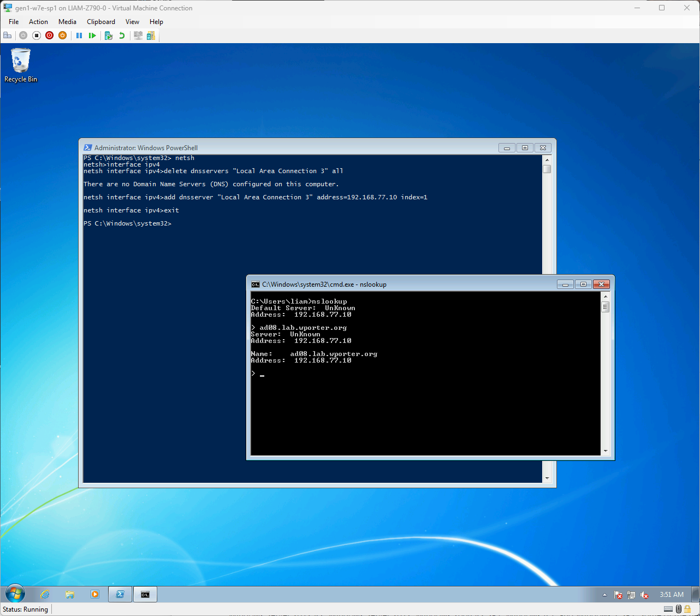This screenshot has height=616, width=700.
Task: Click the mouse status icon
Action: pos(679,609)
